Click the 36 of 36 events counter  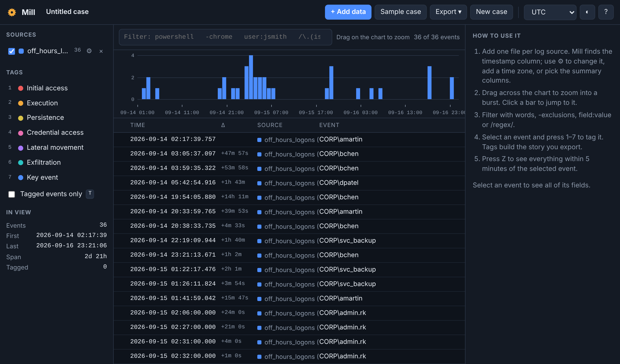click(437, 37)
